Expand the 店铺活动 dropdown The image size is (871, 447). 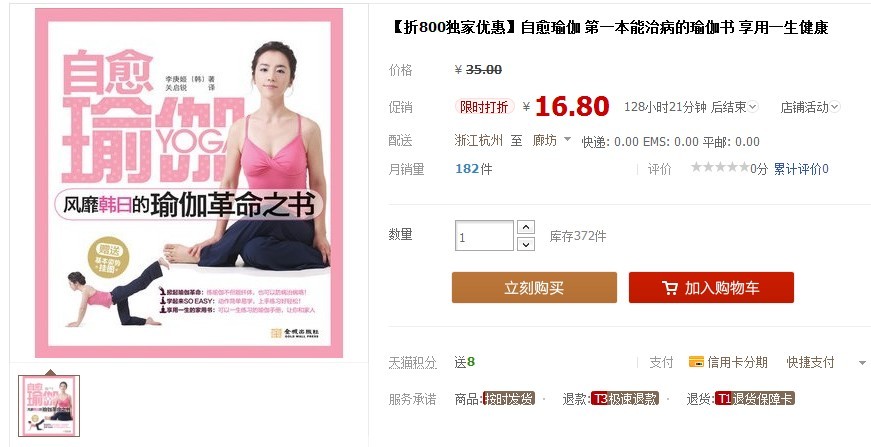(810, 107)
